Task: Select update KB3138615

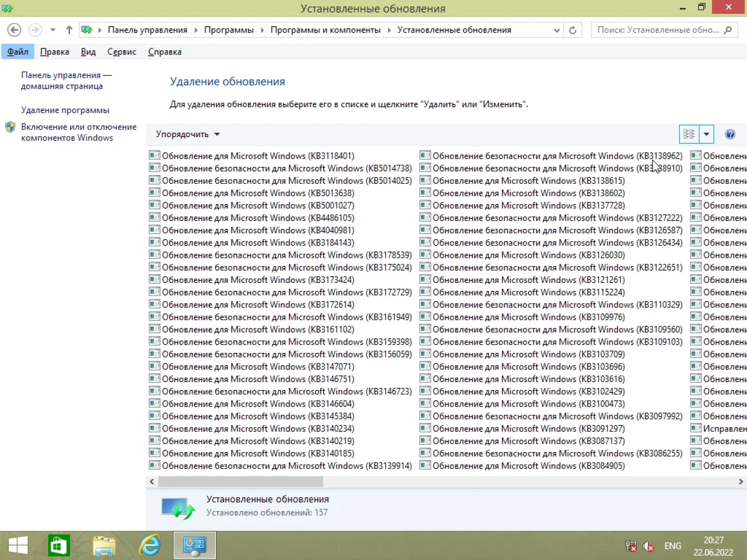Action: tap(523, 180)
